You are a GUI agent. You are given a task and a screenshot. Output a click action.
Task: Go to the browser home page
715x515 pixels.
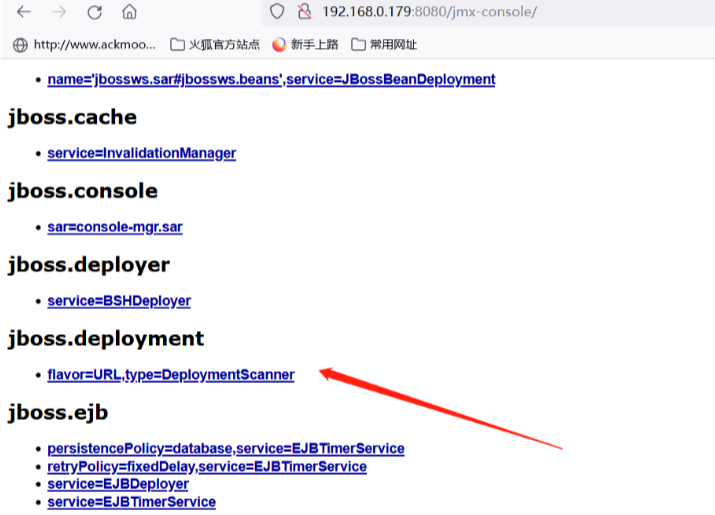pyautogui.click(x=129, y=13)
